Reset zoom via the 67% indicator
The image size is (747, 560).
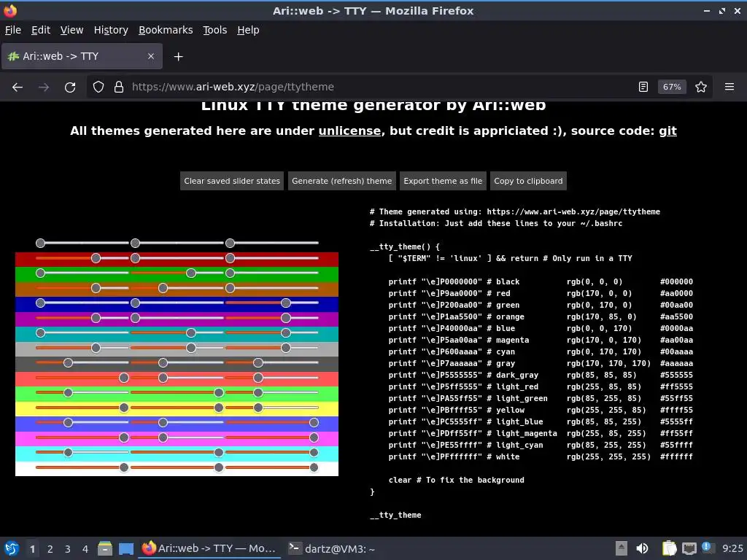pyautogui.click(x=672, y=87)
